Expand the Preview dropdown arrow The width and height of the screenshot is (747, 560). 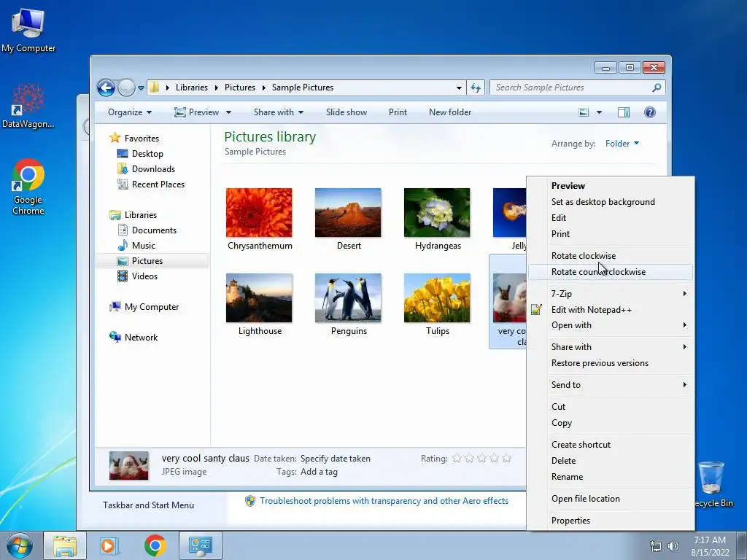[228, 112]
